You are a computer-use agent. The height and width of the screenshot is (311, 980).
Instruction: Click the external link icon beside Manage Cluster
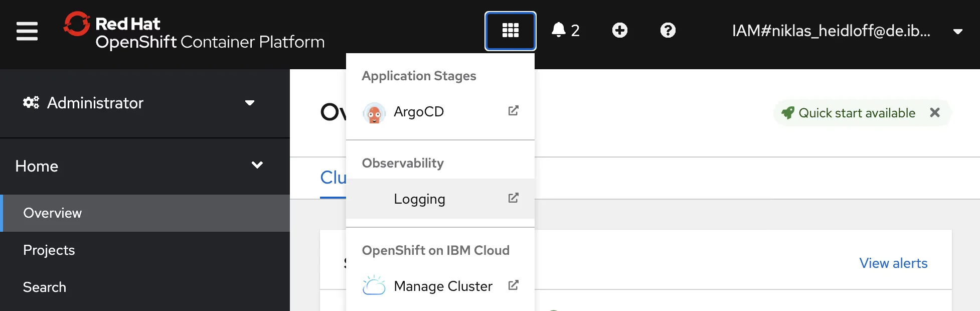[513, 285]
